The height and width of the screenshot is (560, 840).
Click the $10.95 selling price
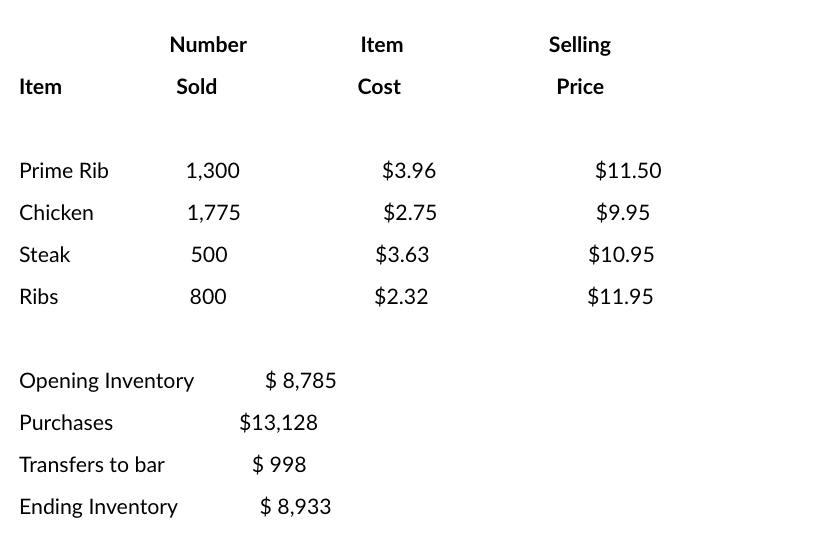point(621,255)
